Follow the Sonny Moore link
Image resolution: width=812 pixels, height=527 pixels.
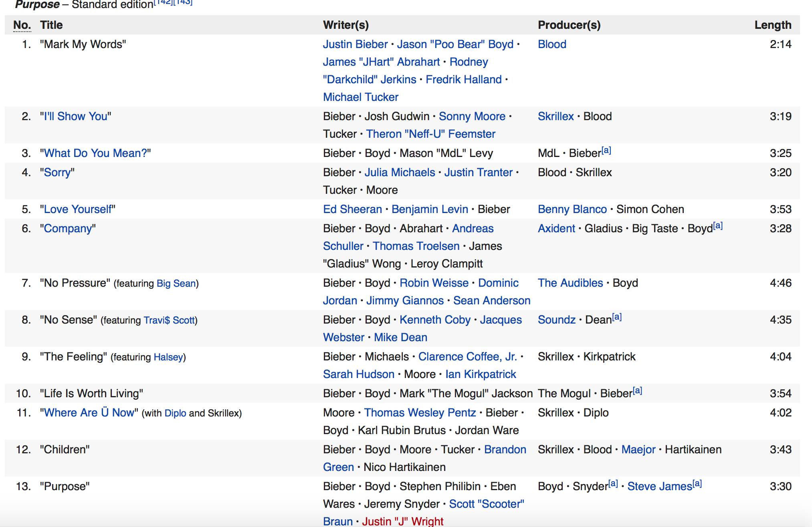(x=472, y=117)
